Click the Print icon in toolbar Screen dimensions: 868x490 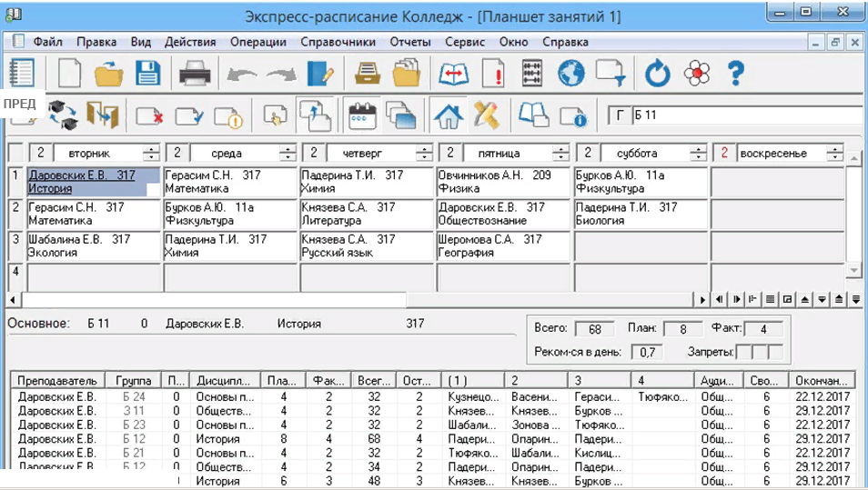(x=195, y=73)
